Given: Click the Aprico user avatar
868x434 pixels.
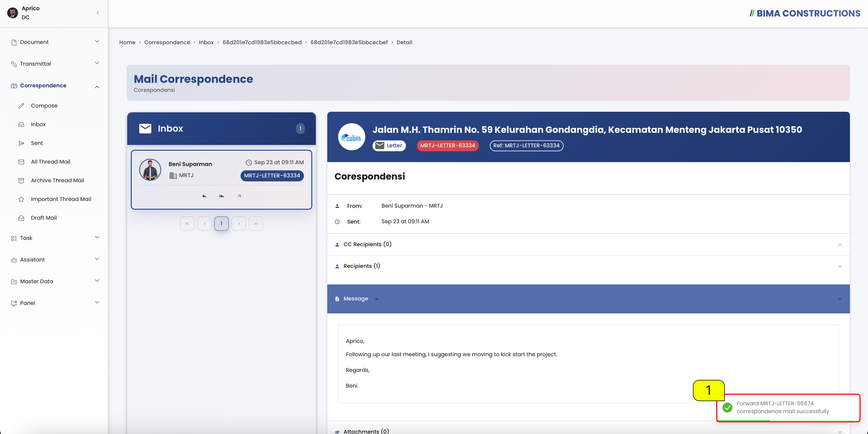Looking at the screenshot, I should click(12, 13).
